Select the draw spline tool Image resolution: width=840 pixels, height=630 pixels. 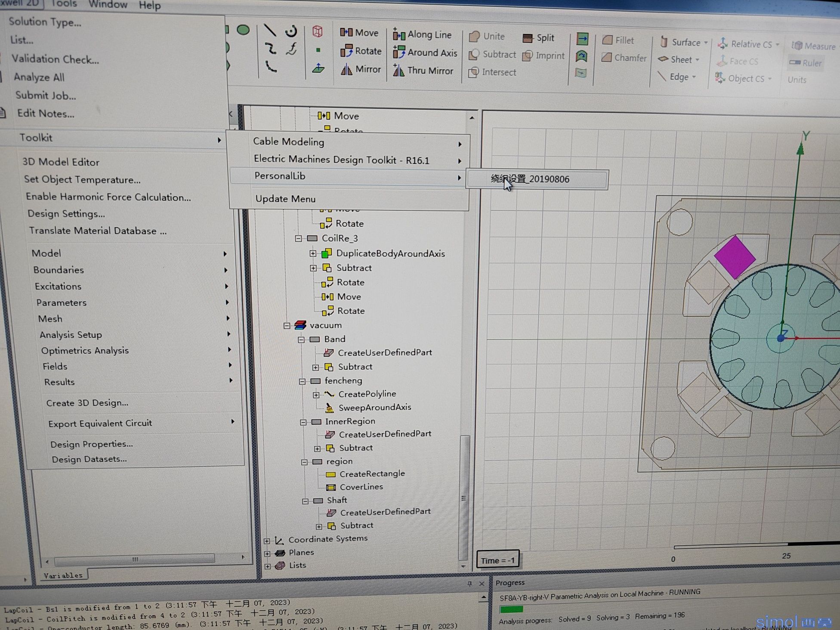click(271, 48)
